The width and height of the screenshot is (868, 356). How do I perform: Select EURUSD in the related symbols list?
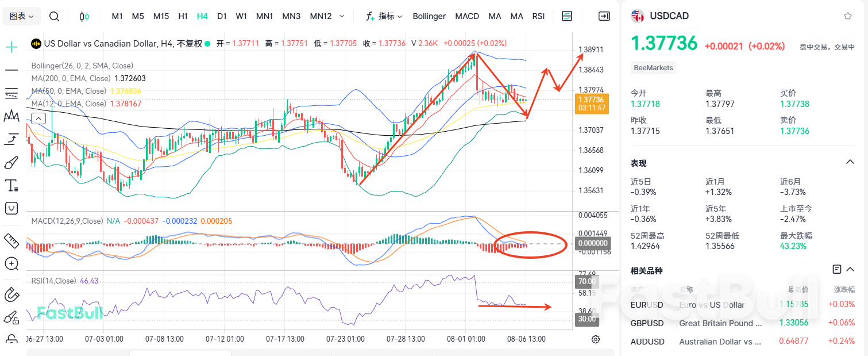click(x=647, y=305)
